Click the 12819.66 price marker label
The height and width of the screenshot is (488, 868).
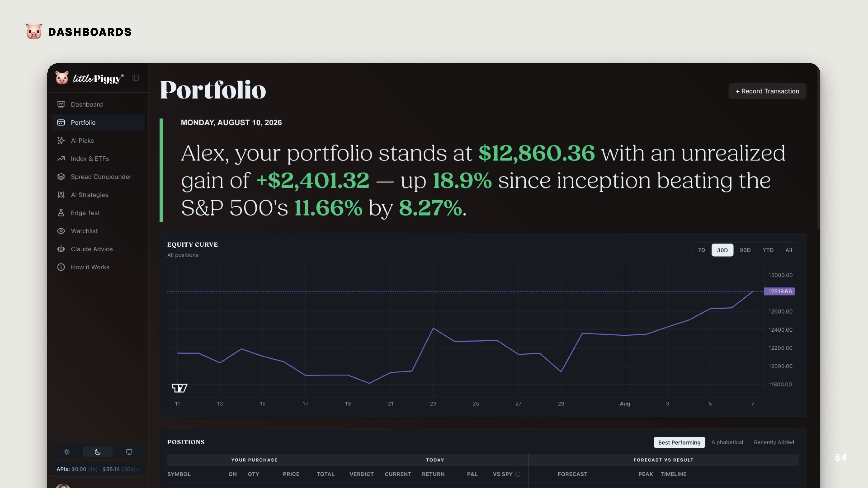pyautogui.click(x=779, y=291)
